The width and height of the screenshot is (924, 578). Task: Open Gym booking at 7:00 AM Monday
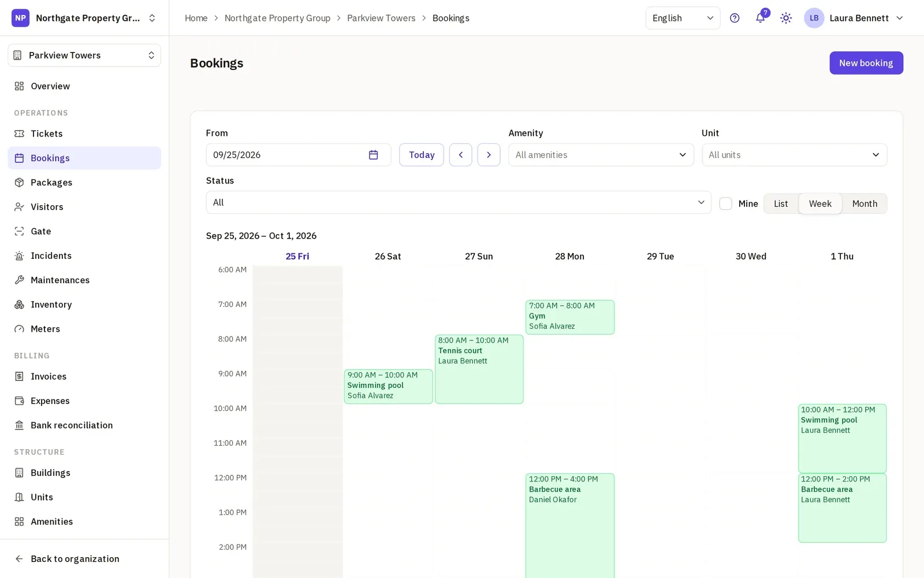pyautogui.click(x=570, y=317)
